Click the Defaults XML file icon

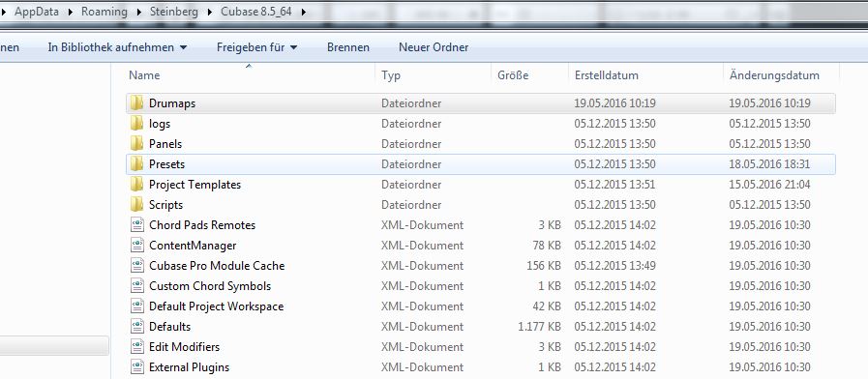[137, 327]
